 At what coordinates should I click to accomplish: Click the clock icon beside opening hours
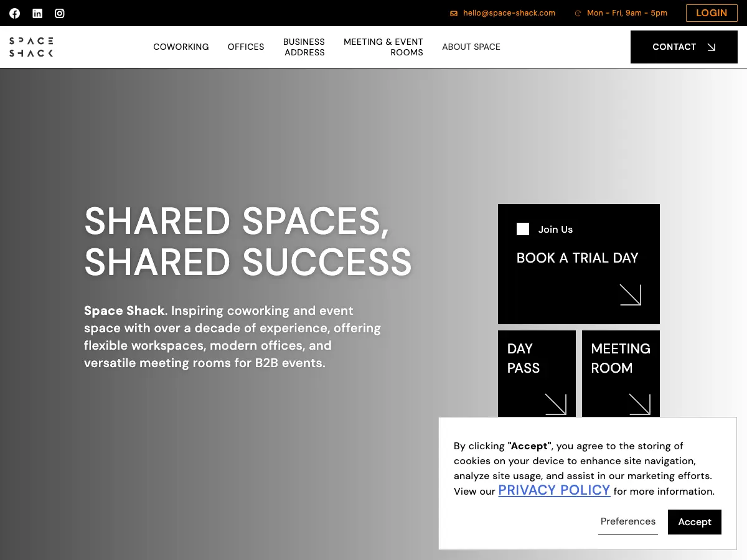click(x=578, y=13)
